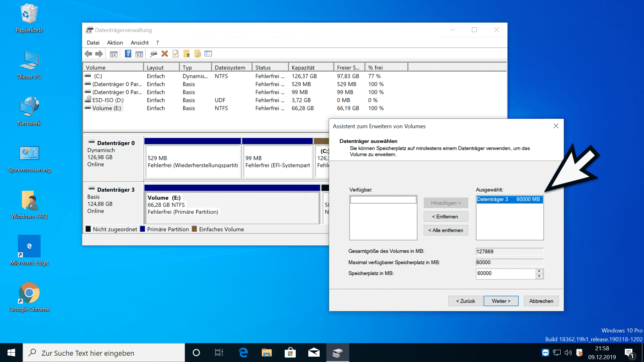Open the Datei menu
This screenshot has width=644, height=362.
[x=93, y=43]
